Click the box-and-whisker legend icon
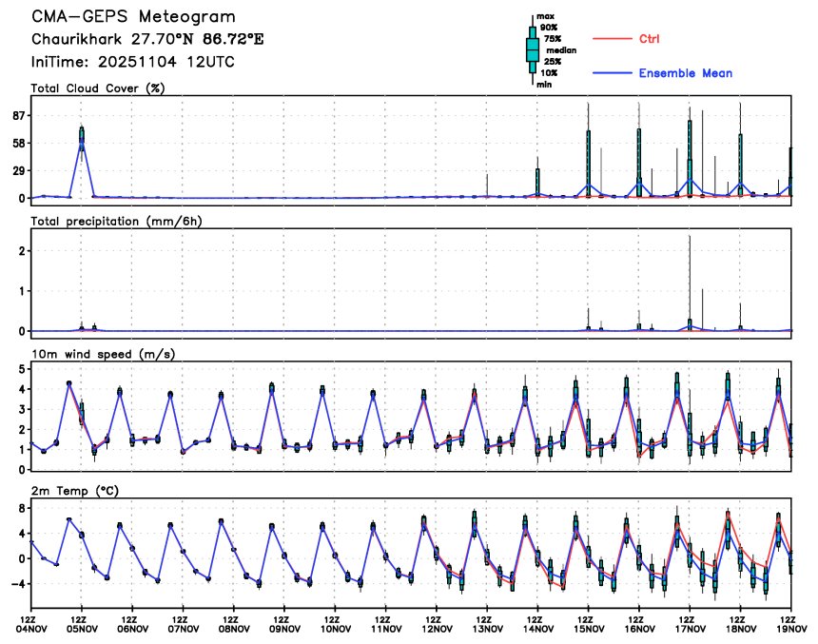The height and width of the screenshot is (644, 818). coord(532,49)
